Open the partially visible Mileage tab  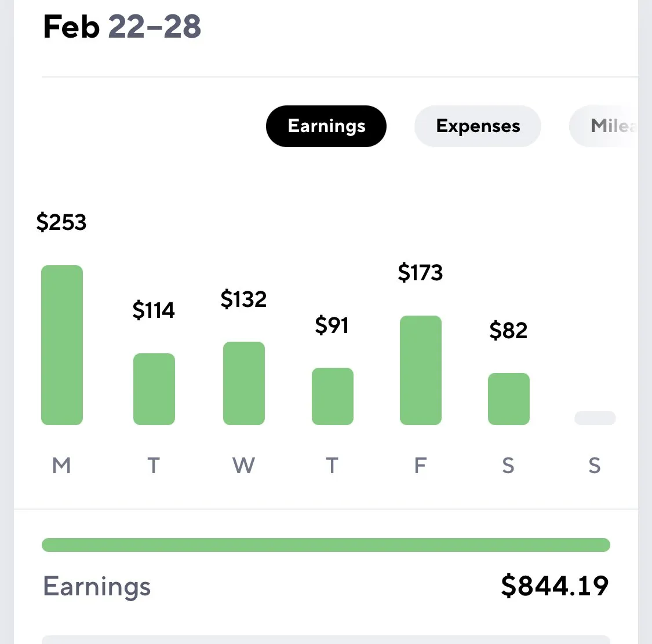pos(604,126)
